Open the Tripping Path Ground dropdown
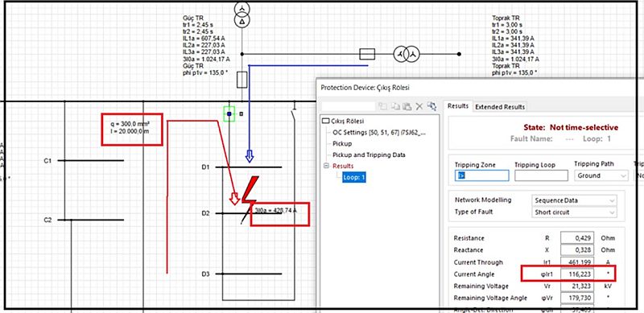The height and width of the screenshot is (313, 644). click(601, 175)
